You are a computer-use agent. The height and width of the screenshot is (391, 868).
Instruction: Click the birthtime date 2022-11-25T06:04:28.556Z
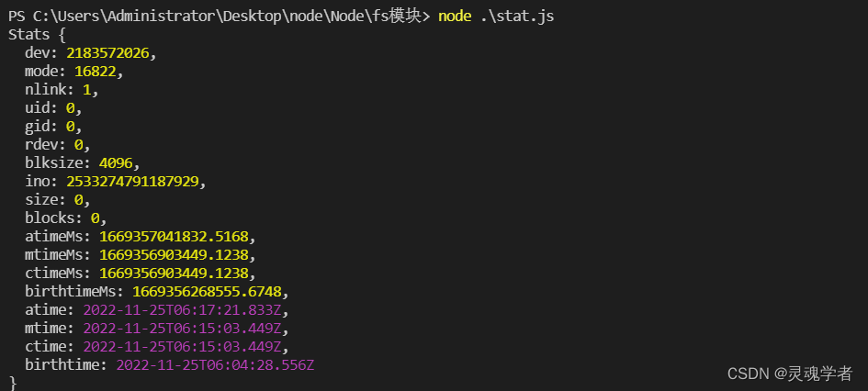[x=215, y=364]
